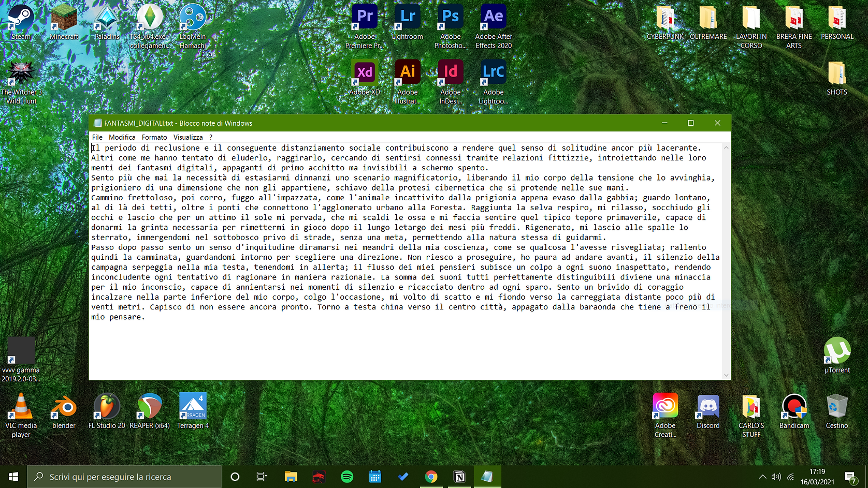The height and width of the screenshot is (488, 868).
Task: Select the SHOTS folder icon
Action: pyautogui.click(x=837, y=78)
